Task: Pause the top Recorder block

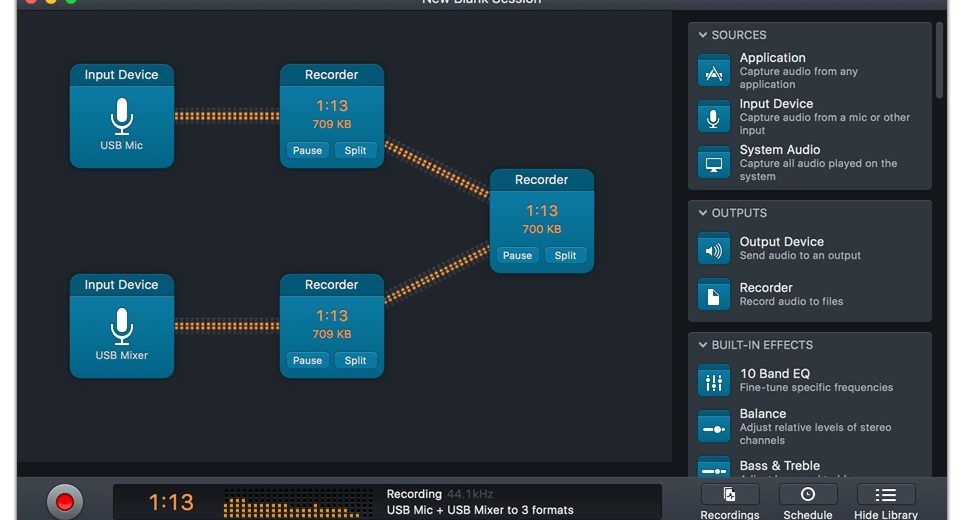Action: tap(307, 151)
